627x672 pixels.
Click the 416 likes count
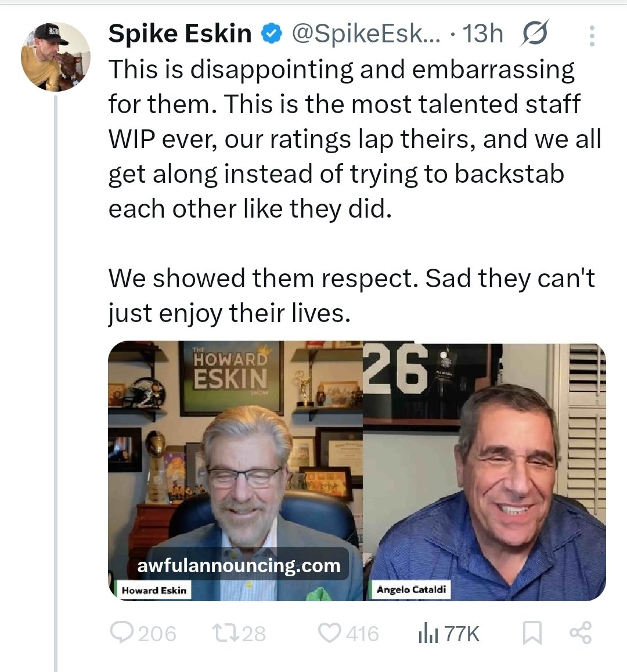click(x=362, y=634)
